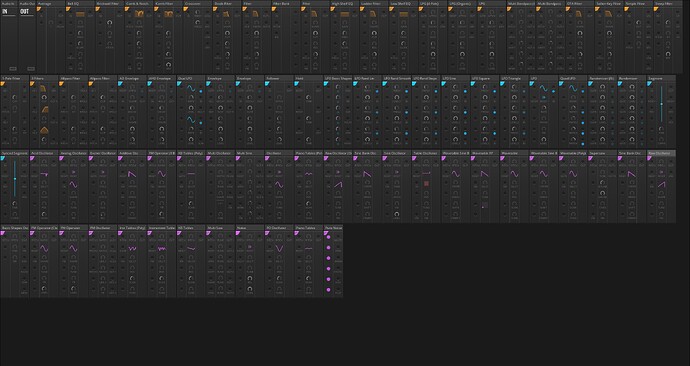Click the saw waveform in AddWave Osc

132,174
